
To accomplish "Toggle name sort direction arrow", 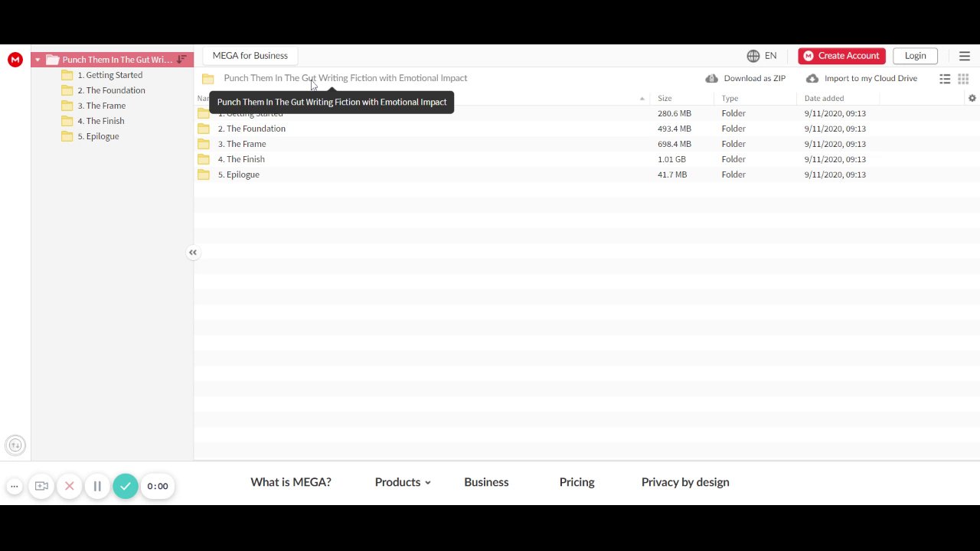I will coord(642,99).
